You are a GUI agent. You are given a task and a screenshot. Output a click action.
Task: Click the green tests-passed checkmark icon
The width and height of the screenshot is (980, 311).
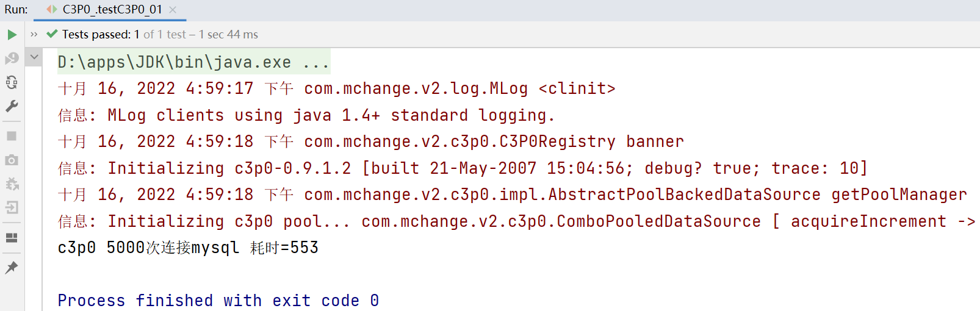point(52,34)
